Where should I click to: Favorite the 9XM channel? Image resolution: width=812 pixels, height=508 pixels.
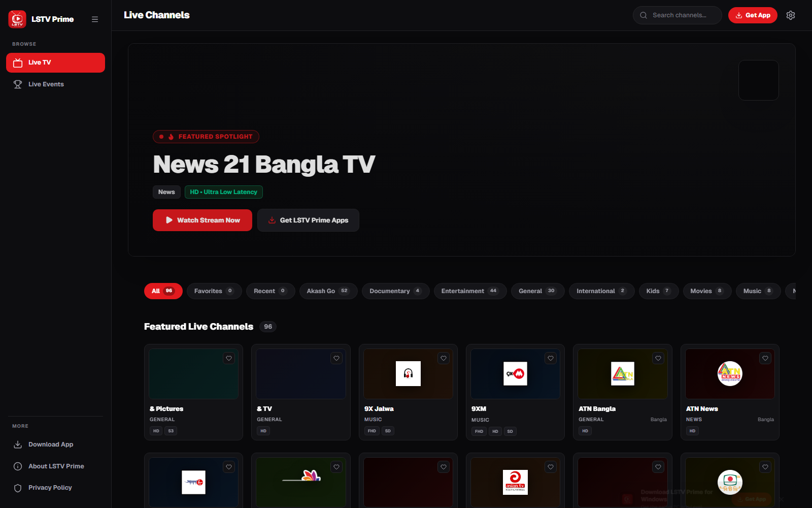click(551, 358)
